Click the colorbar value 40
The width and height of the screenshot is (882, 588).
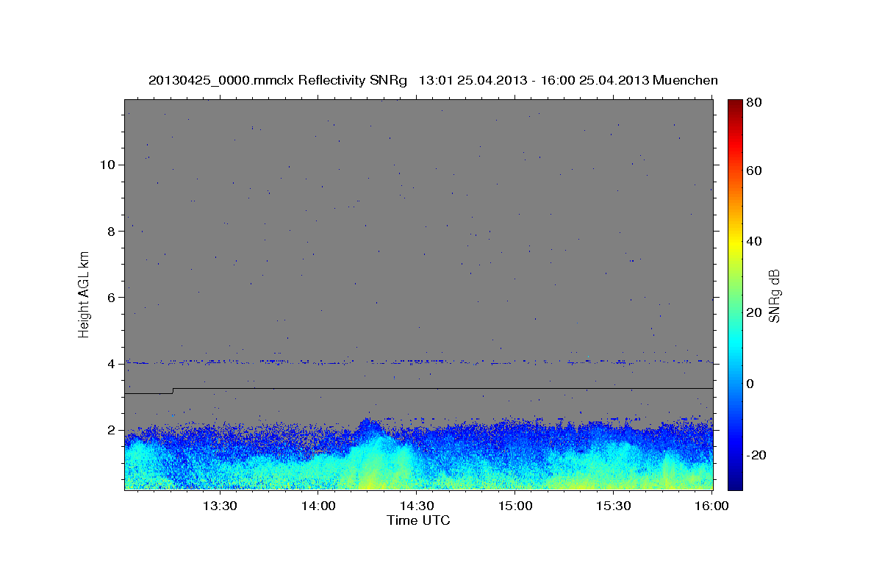click(753, 241)
